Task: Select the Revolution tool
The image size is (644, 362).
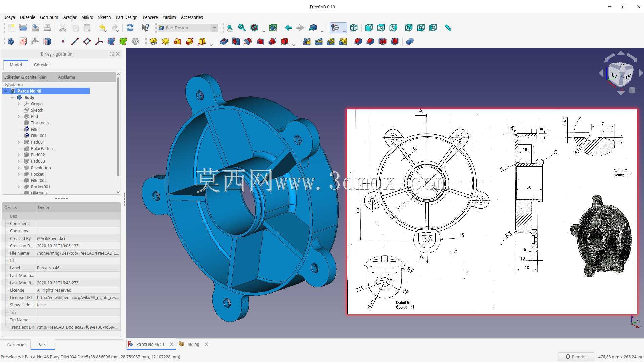Action: point(165,41)
